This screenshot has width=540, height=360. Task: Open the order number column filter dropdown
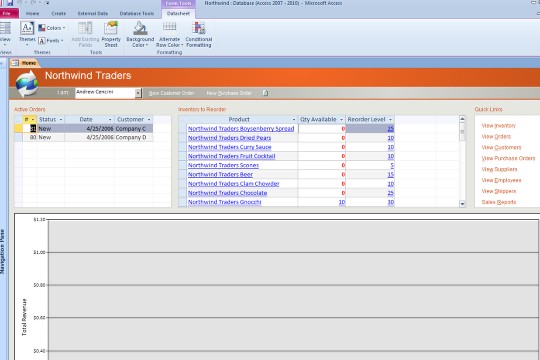33,120
